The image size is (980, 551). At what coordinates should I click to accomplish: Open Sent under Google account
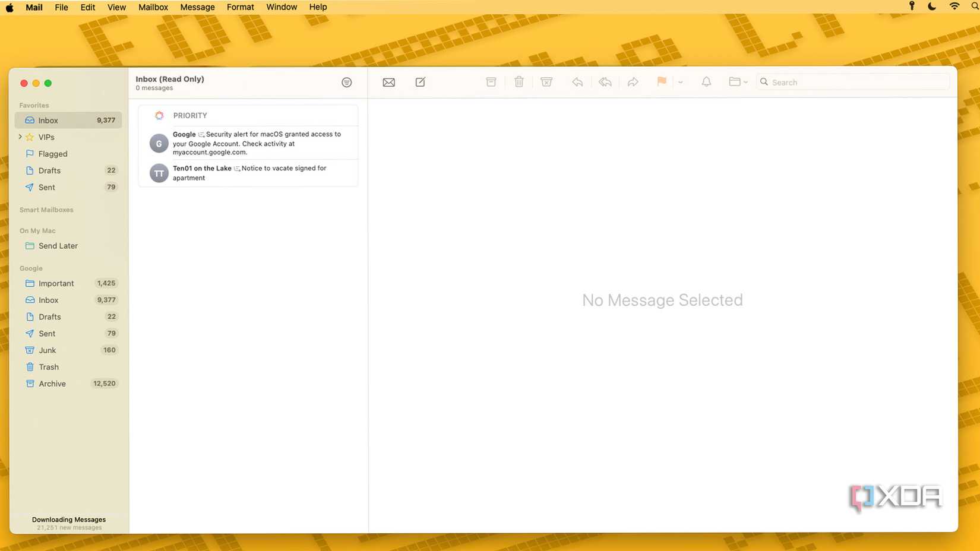pos(68,334)
